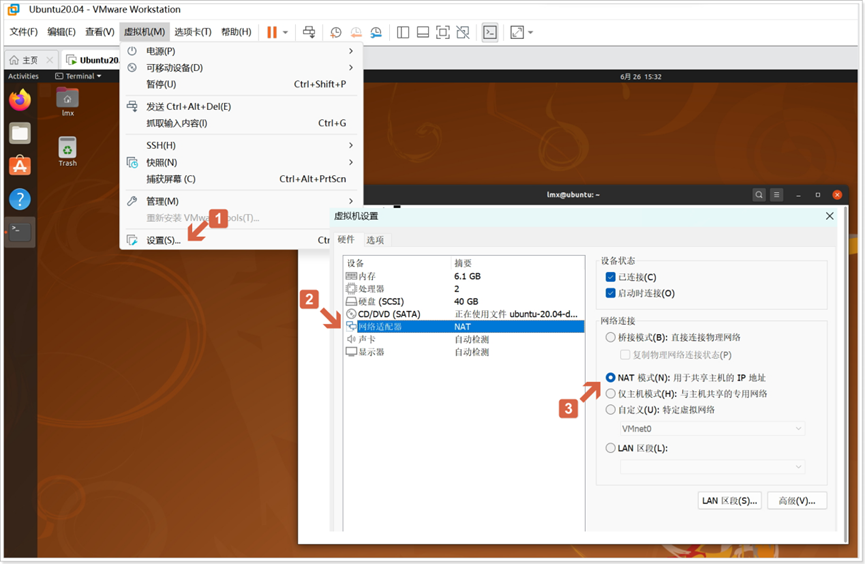
Task: Open the dropdown arrow beside stretch display icon
Action: tap(530, 33)
